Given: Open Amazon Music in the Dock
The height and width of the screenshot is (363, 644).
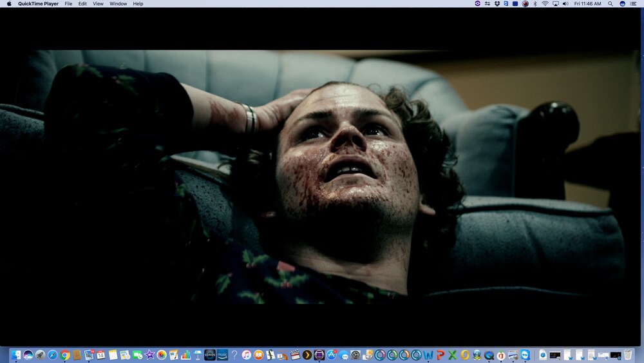Looking at the screenshot, I should coord(222,355).
